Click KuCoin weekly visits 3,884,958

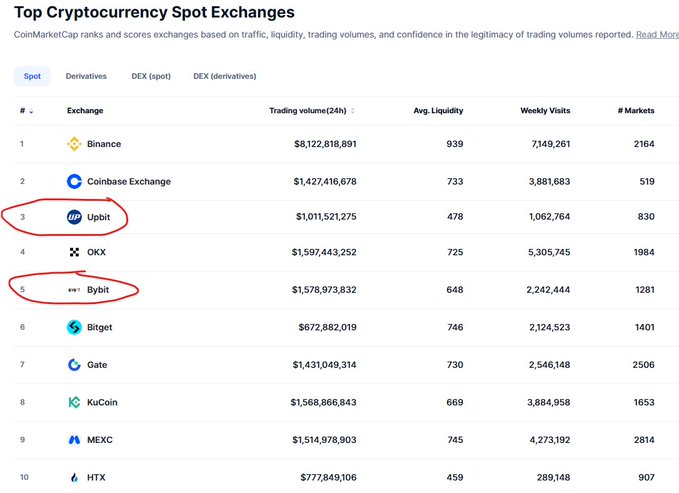(549, 402)
